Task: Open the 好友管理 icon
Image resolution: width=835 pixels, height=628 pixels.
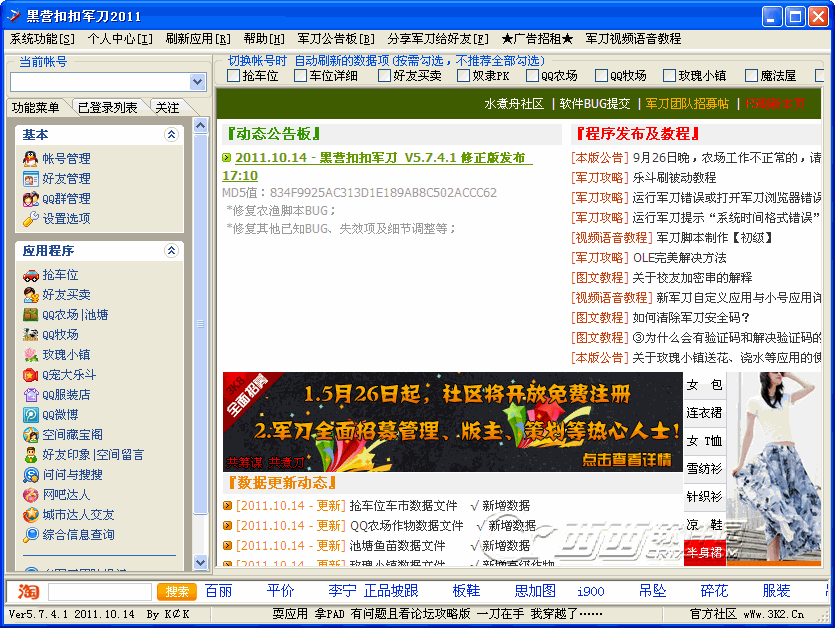Action: pyautogui.click(x=30, y=178)
